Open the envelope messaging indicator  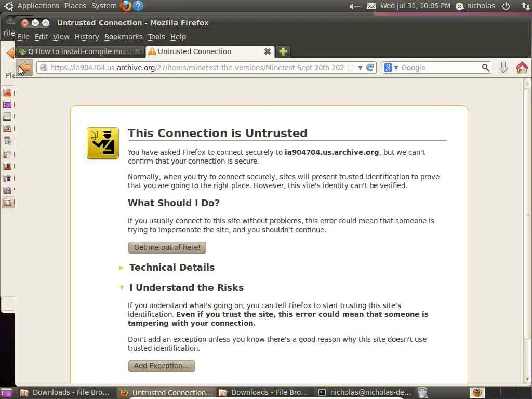371,6
